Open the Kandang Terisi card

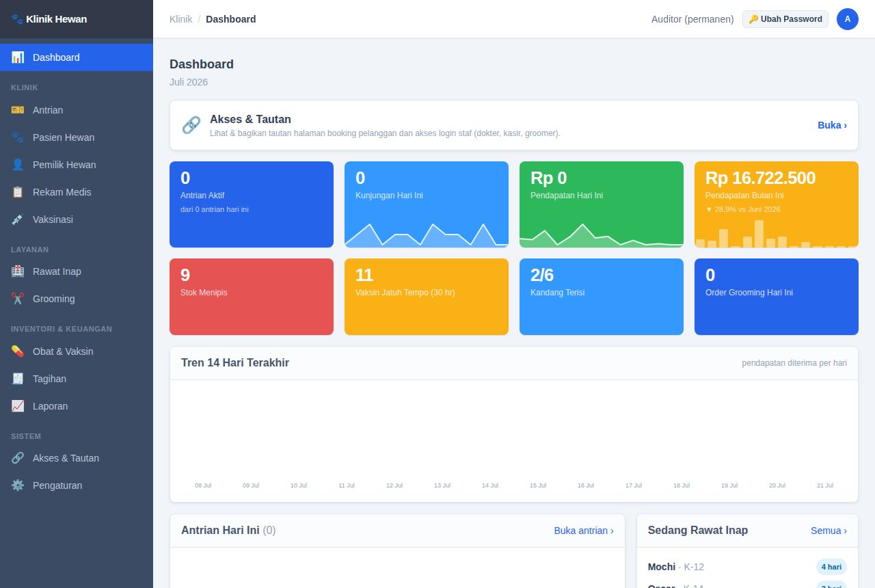click(602, 297)
